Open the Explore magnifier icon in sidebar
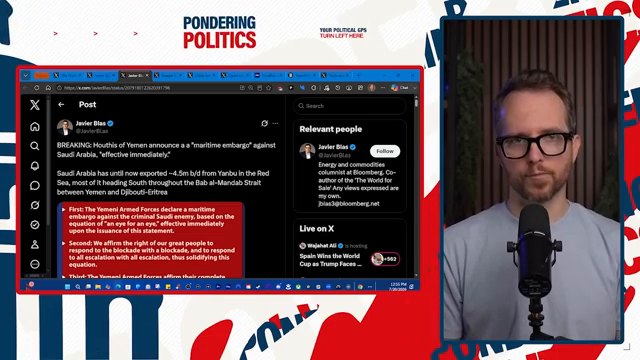640x360 pixels. click(x=35, y=146)
